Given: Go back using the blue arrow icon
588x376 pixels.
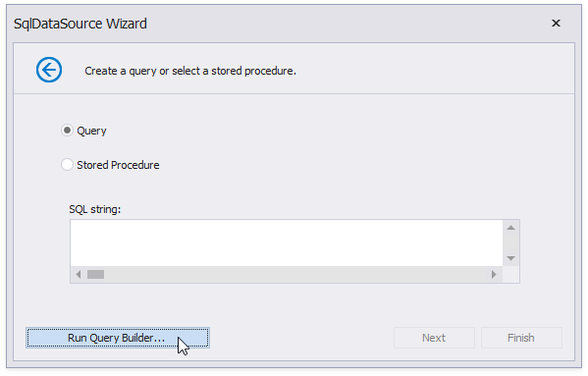Looking at the screenshot, I should (49, 70).
